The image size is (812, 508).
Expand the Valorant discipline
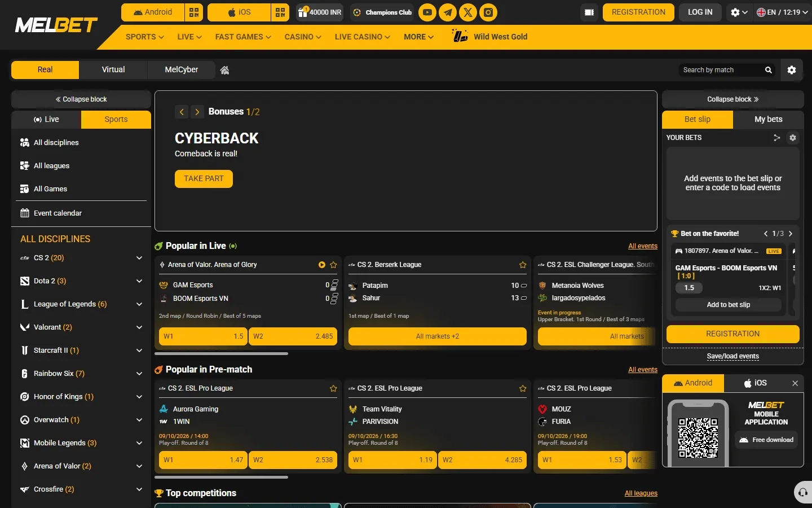[139, 327]
